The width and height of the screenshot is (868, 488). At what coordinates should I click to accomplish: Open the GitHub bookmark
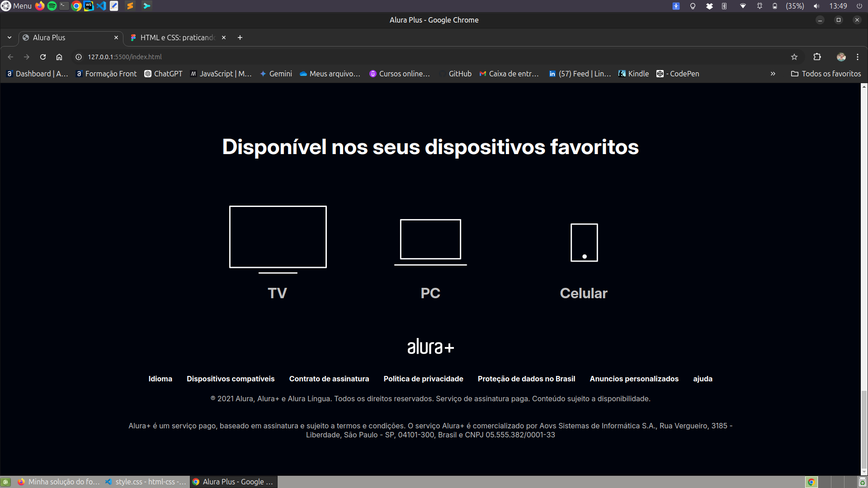tap(456, 74)
